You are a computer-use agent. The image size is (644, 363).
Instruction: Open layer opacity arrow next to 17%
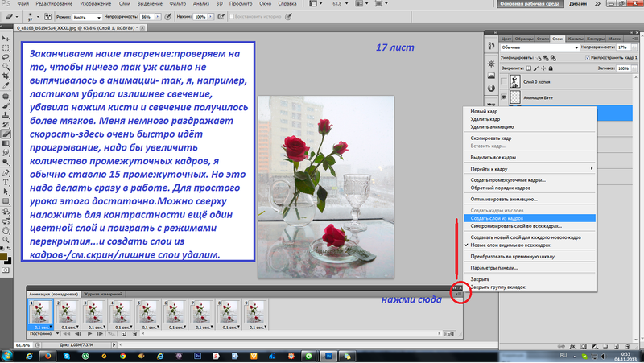coord(634,47)
